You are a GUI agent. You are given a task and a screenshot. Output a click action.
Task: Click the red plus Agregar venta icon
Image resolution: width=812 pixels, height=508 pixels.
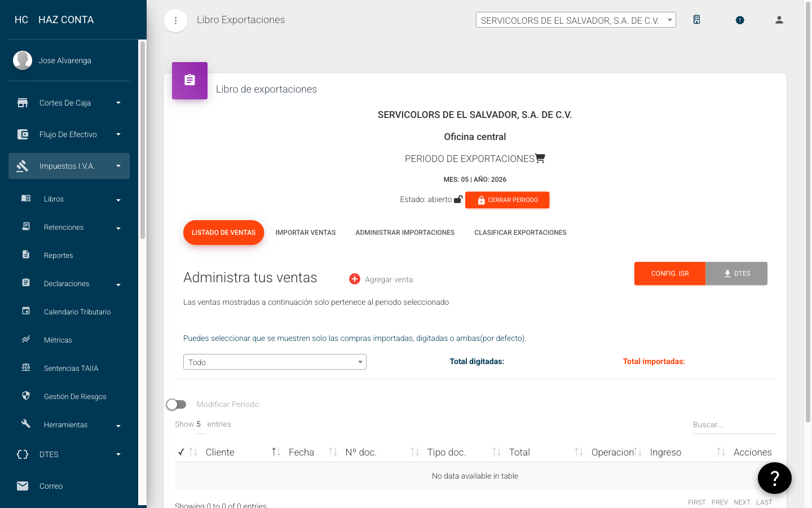click(355, 279)
